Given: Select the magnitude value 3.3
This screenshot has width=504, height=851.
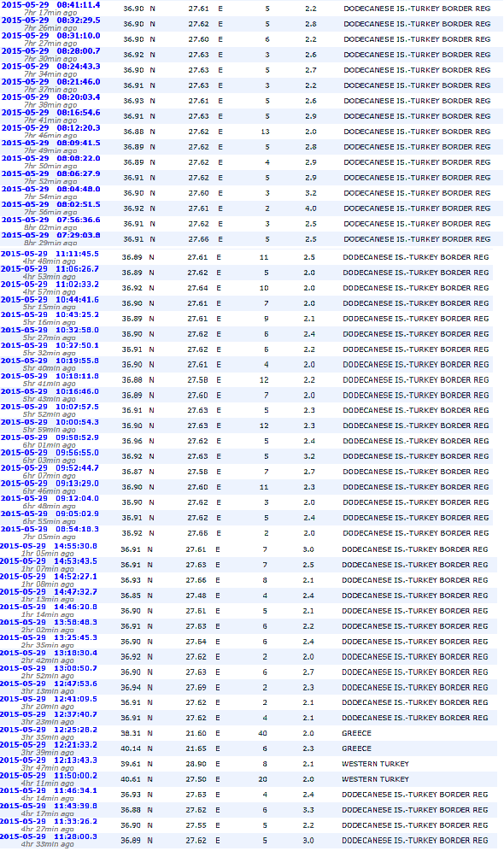Looking at the screenshot, I should [308, 810].
